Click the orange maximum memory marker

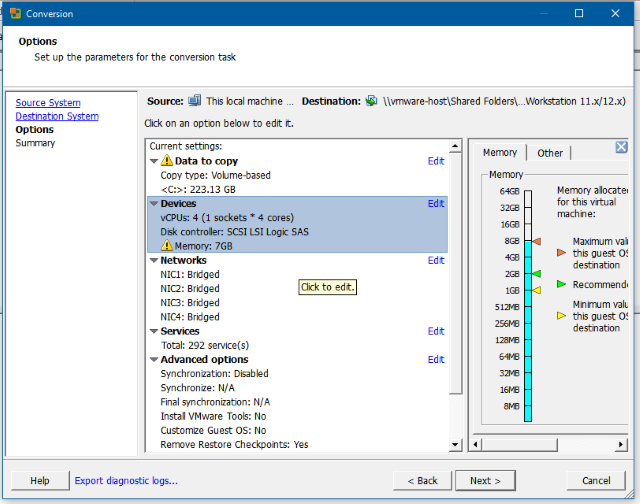(536, 241)
